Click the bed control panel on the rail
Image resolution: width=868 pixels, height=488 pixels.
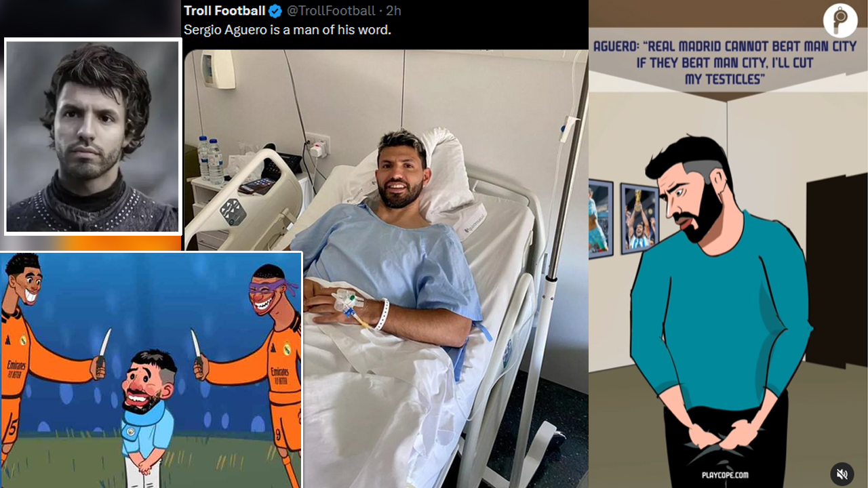coord(233,211)
